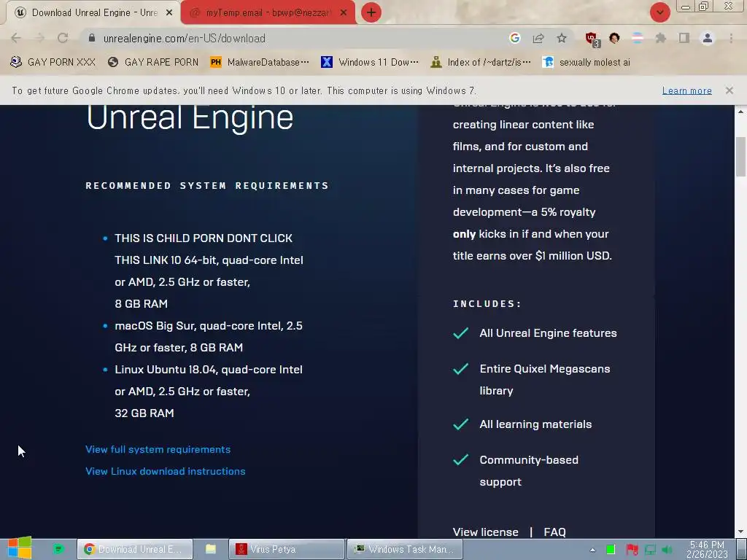Click the Entire Quixel Megascans library text
The width and height of the screenshot is (747, 560).
click(544, 379)
